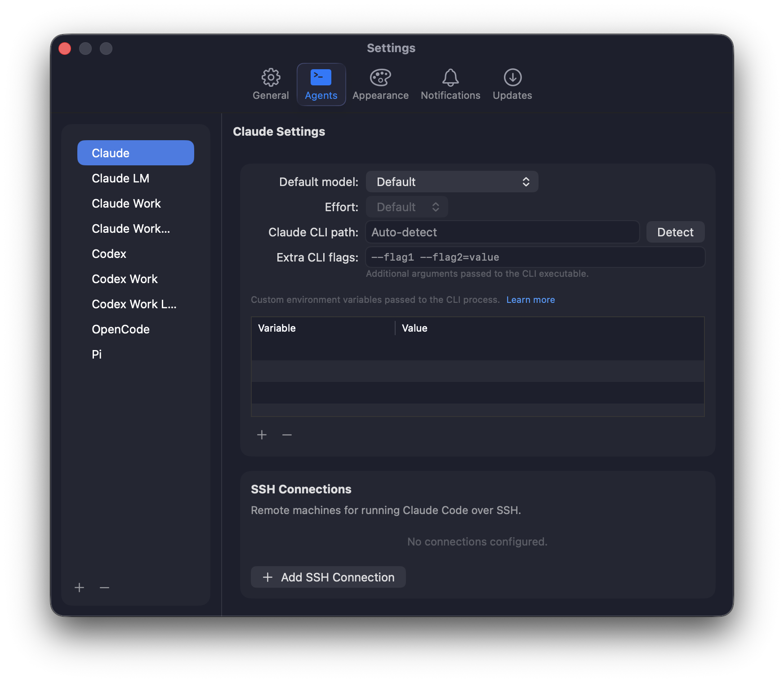
Task: Open Updates settings via the download icon
Action: point(512,84)
